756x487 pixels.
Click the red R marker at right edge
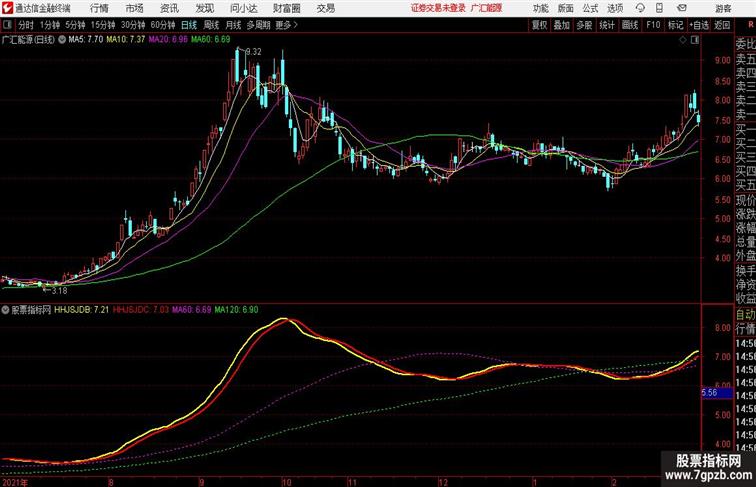click(751, 25)
